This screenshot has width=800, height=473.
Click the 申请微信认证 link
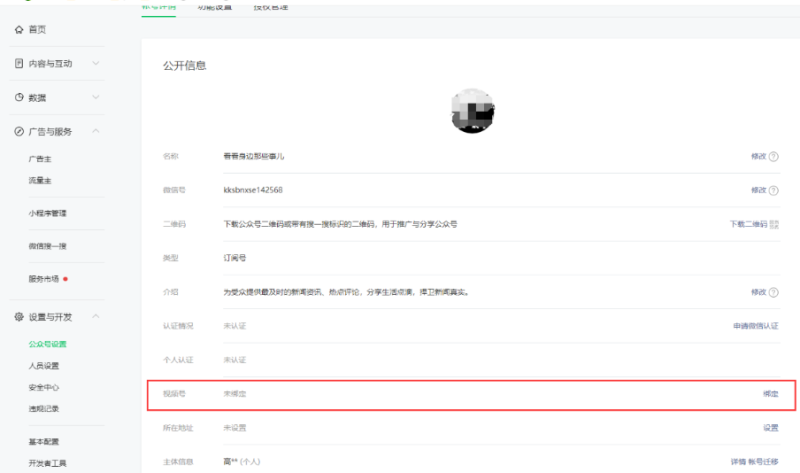[x=756, y=326]
